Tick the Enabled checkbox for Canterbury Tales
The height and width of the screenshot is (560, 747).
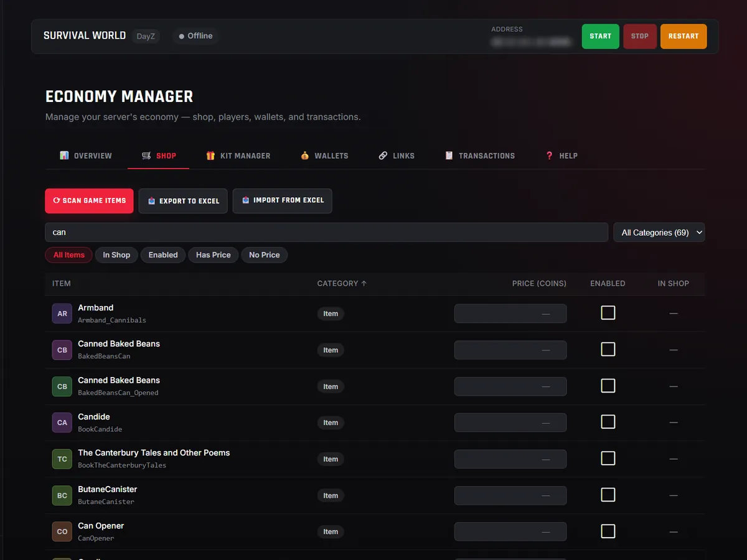pos(608,459)
